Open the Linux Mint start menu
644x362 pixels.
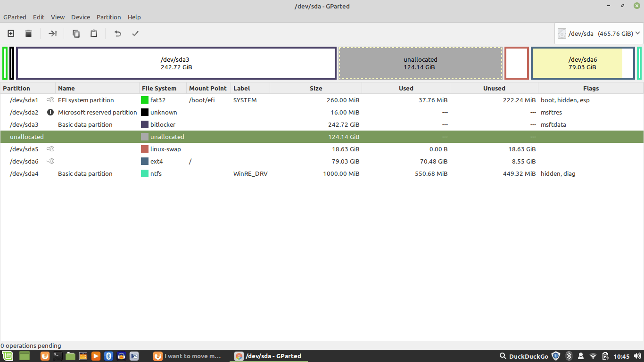(8, 356)
